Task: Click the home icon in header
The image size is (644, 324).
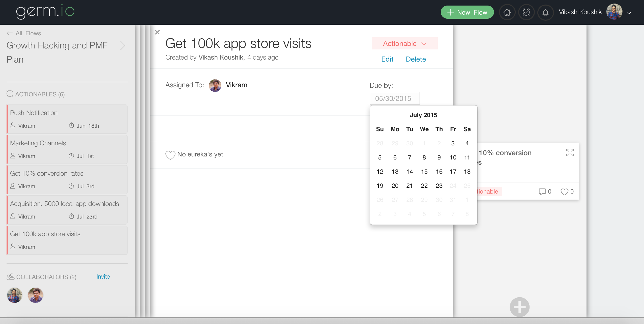Action: point(507,12)
